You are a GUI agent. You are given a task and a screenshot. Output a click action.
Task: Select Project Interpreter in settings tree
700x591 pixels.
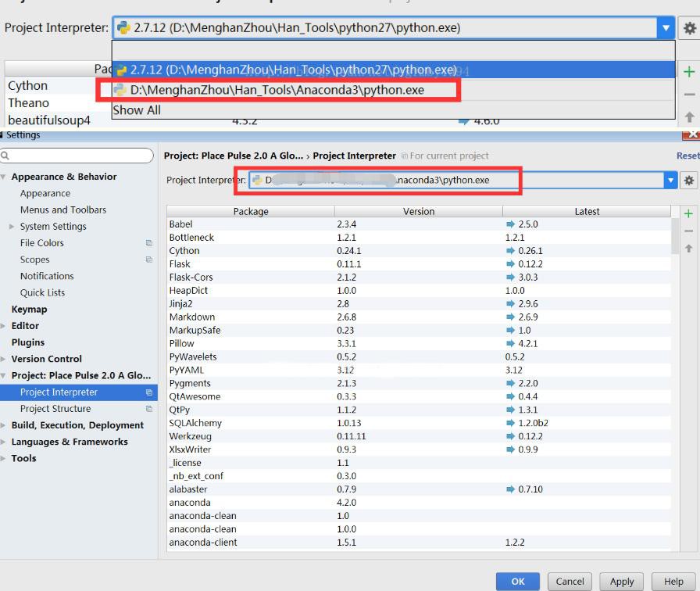coord(79,392)
